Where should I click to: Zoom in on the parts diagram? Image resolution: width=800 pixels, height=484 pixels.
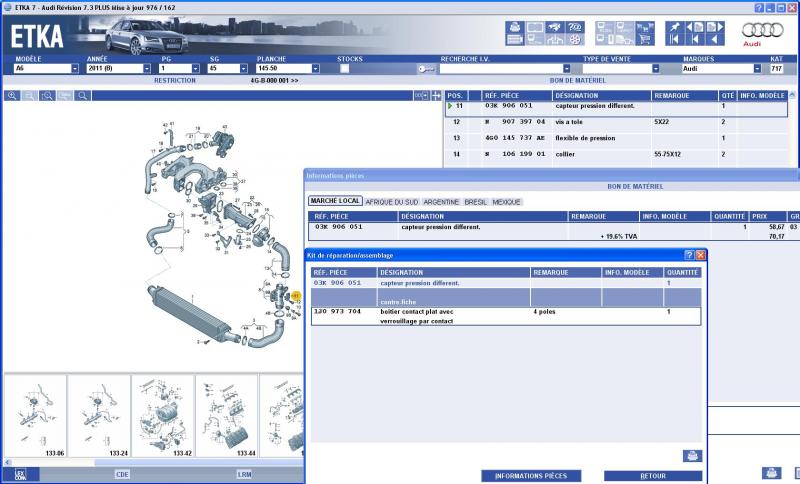[x=12, y=95]
